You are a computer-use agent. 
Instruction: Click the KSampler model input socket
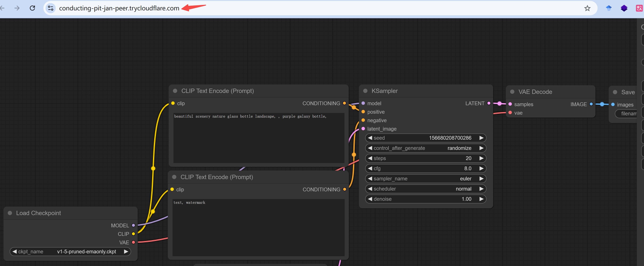point(363,103)
